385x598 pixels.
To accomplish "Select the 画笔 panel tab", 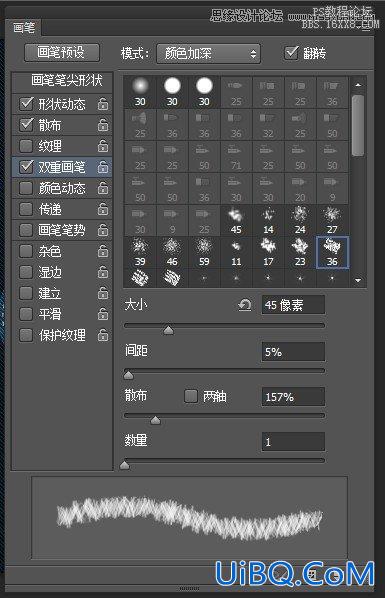I will click(x=24, y=28).
